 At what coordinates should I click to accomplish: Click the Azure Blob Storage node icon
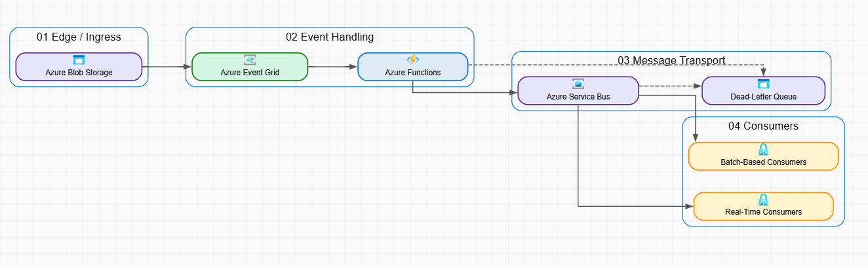(x=79, y=60)
